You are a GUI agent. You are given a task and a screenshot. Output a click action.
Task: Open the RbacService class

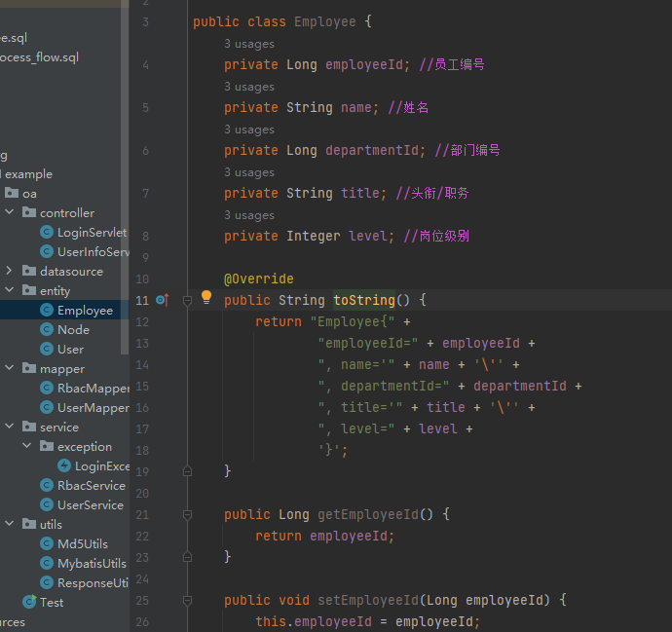tap(91, 485)
